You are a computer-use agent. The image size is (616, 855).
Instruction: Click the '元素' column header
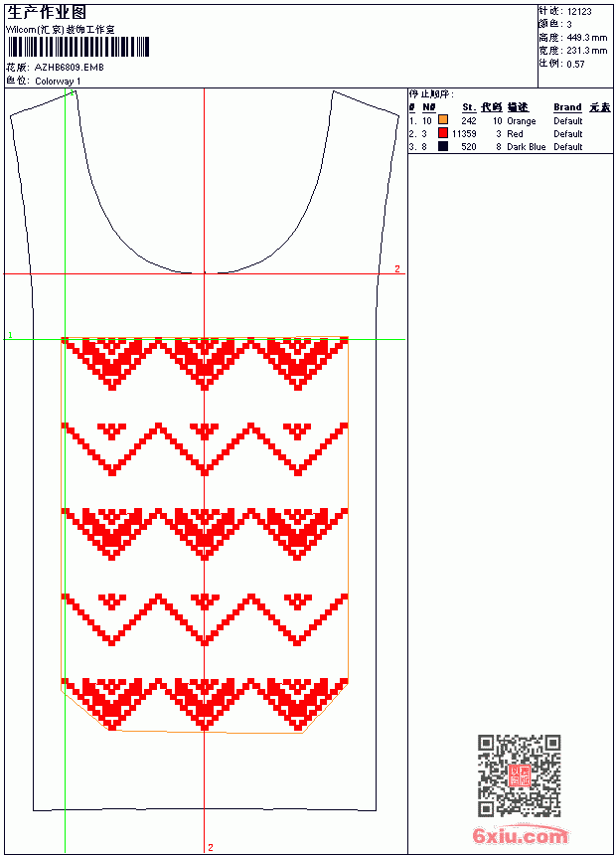click(600, 107)
